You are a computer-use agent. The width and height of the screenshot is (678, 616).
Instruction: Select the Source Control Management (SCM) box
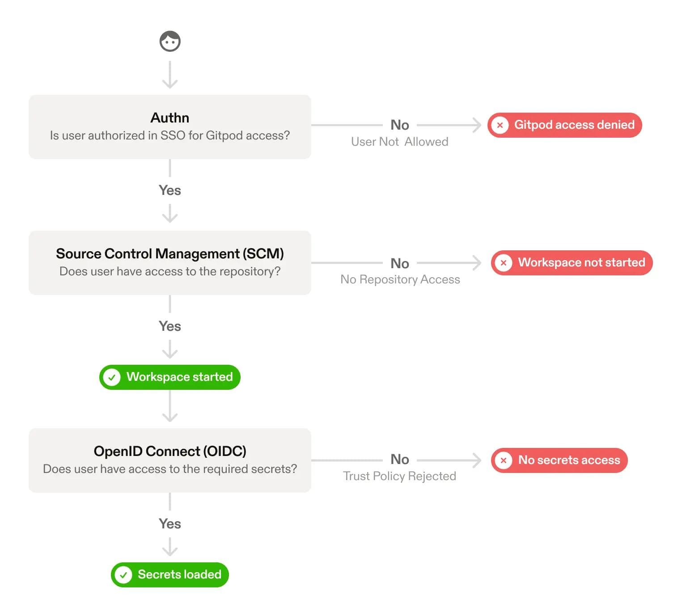click(170, 262)
